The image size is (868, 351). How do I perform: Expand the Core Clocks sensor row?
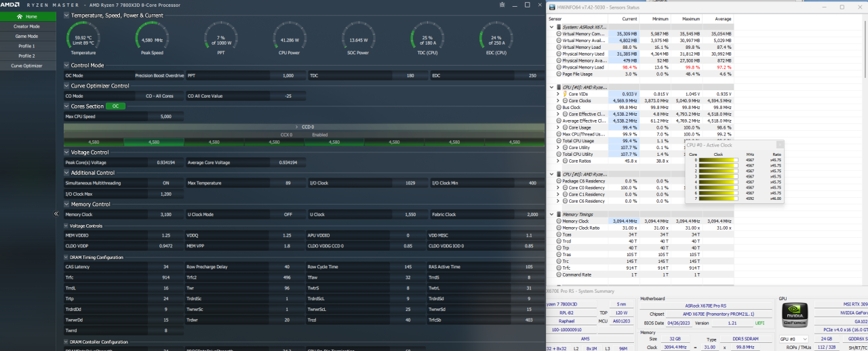coord(558,100)
